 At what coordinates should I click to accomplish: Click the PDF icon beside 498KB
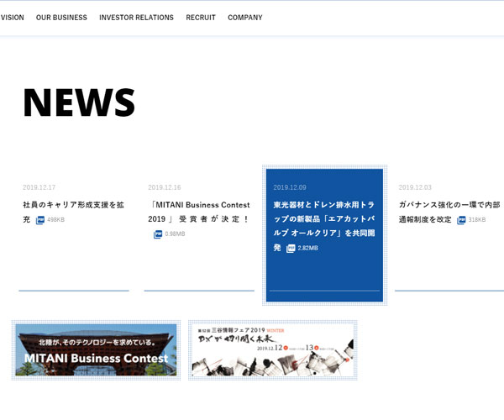coord(39,220)
